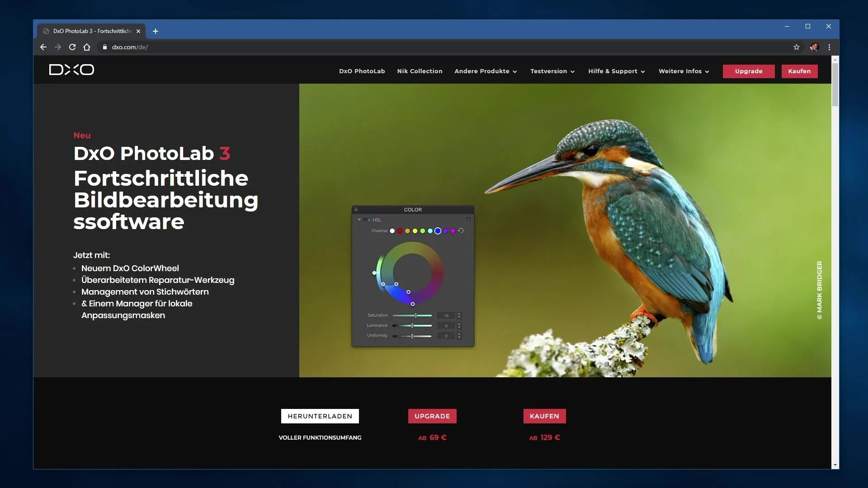This screenshot has height=488, width=868.
Task: Click the 'Neuem DxO ColorWheel' bullet text
Action: 130,268
